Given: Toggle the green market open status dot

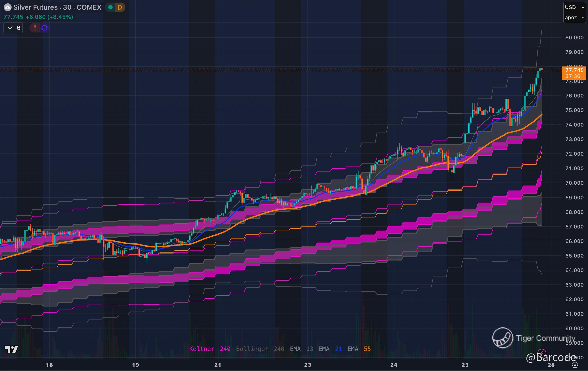Looking at the screenshot, I should 110,7.
